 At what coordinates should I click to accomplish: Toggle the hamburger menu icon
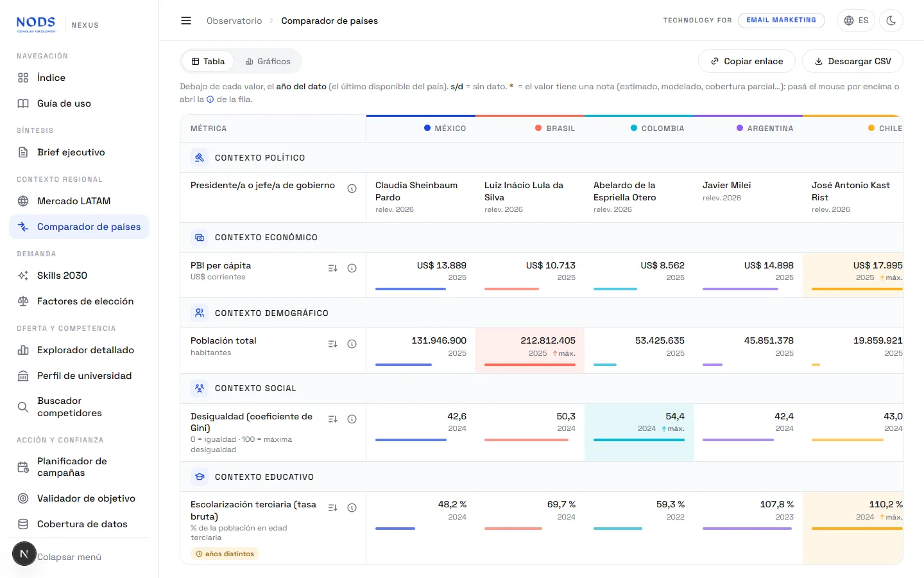[x=186, y=21]
